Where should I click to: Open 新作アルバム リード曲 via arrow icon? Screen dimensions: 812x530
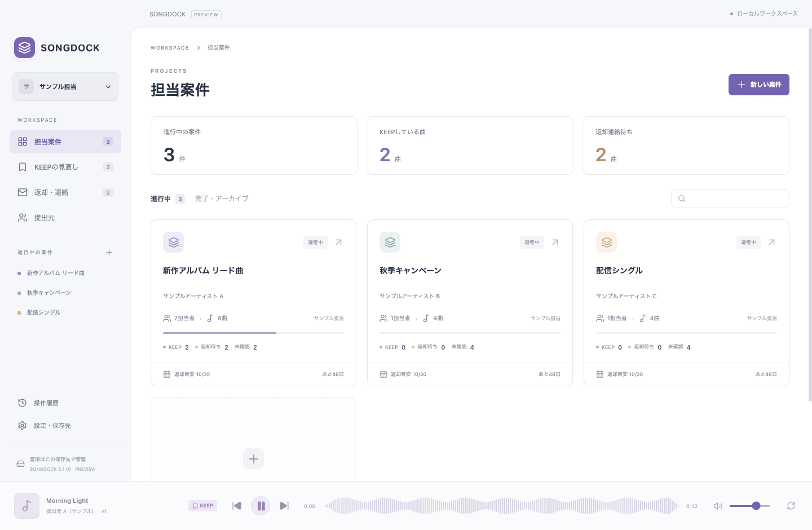click(339, 242)
